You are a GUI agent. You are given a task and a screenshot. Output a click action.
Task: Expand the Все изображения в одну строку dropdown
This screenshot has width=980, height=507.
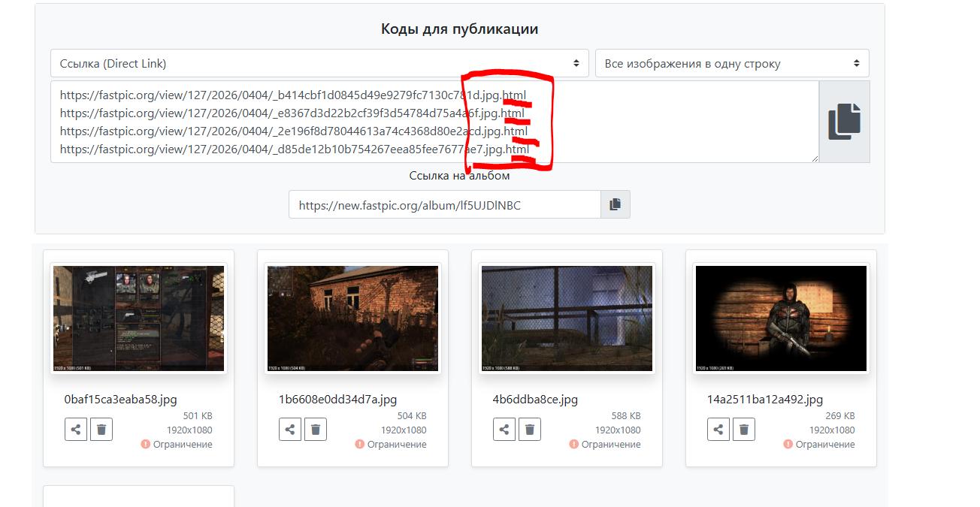pos(731,64)
